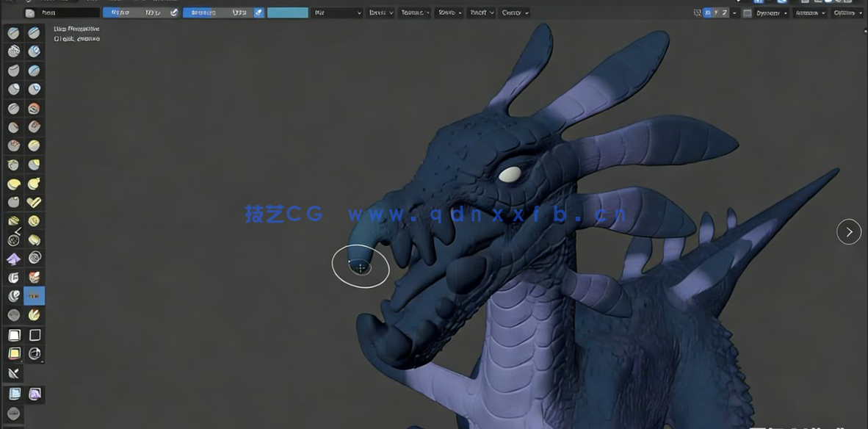Open the Dyntopo dropdown
The width and height of the screenshot is (868, 429).
click(x=772, y=12)
